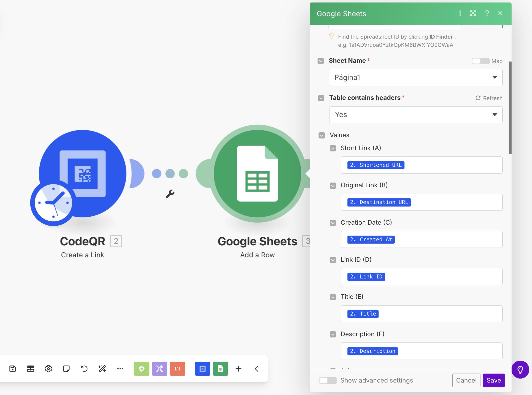Click the '2. Description' mapped tag
The height and width of the screenshot is (395, 532).
[373, 351]
